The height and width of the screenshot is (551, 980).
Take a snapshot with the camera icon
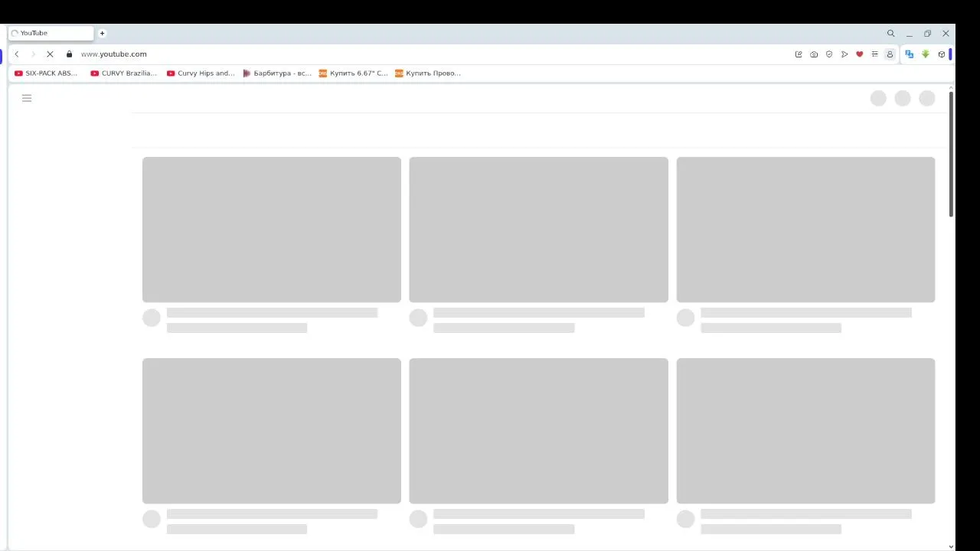coord(814,54)
